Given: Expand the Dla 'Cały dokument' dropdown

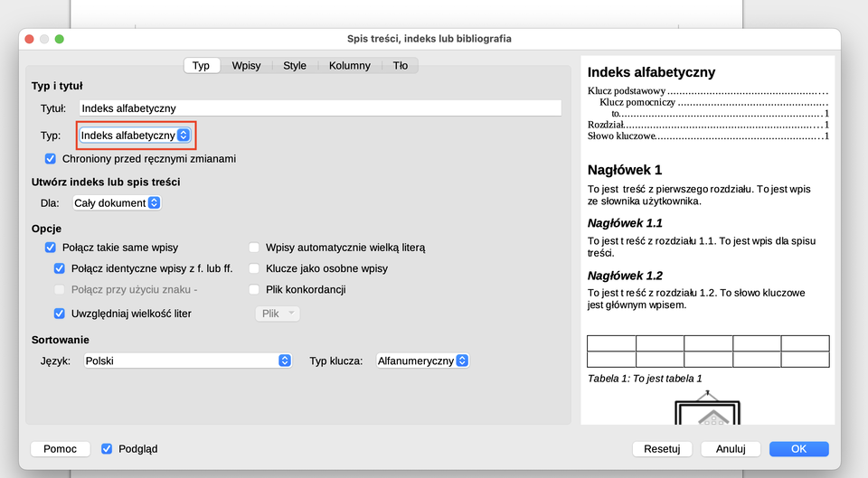Looking at the screenshot, I should 117,203.
